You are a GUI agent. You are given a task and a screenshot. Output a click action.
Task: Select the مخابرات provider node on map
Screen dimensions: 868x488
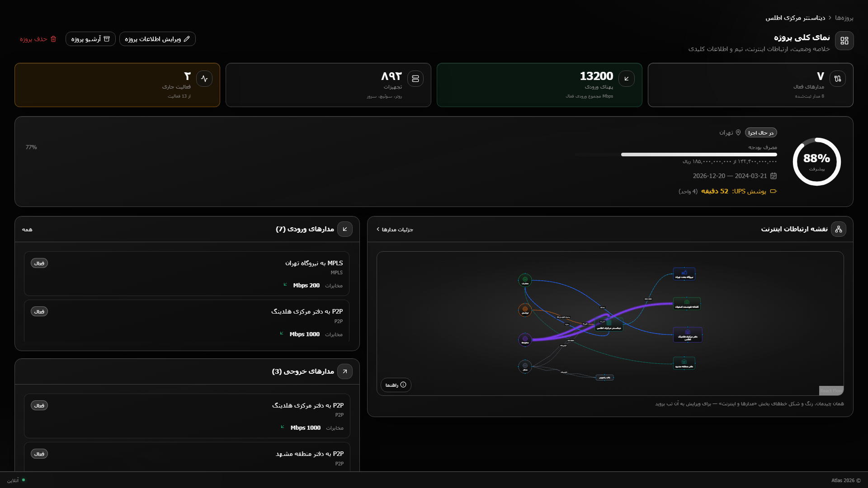click(525, 280)
